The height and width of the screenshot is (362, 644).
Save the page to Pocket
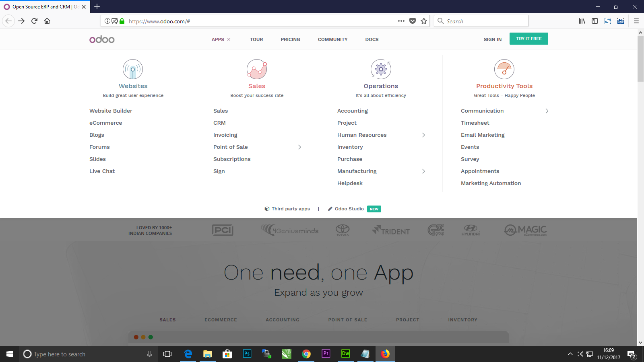(x=413, y=21)
